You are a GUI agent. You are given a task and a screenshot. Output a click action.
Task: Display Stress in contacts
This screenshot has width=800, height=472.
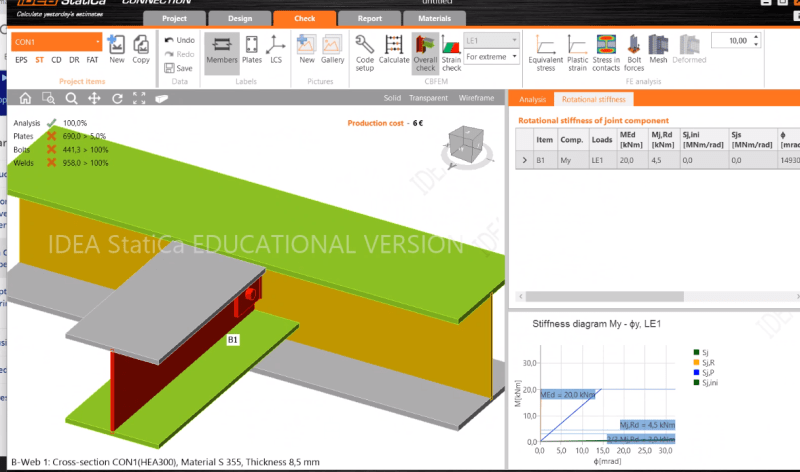606,53
